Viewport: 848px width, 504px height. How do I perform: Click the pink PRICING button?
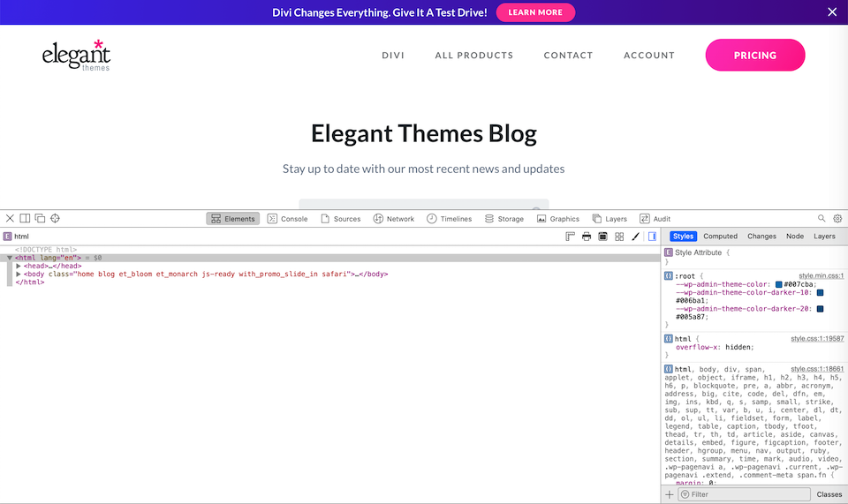[754, 55]
